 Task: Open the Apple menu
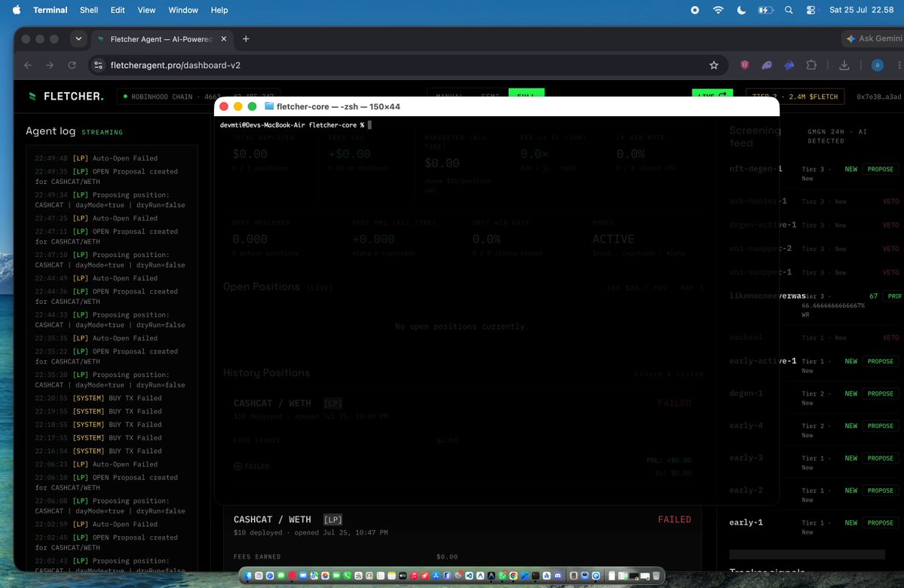pos(16,10)
